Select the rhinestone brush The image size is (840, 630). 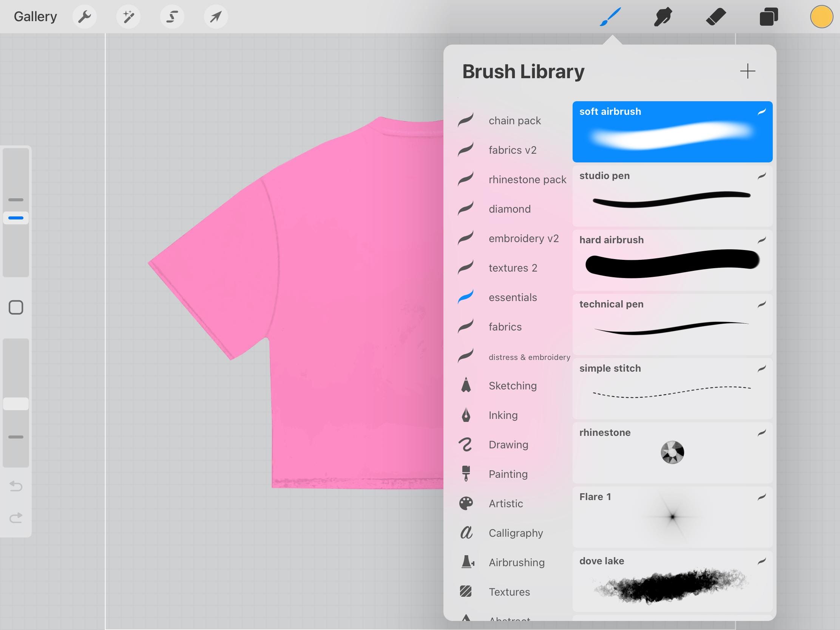pos(672,452)
